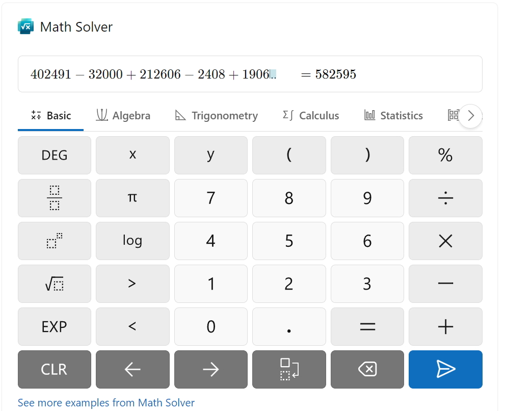Viewport: 532px width, 411px height.
Task: Click the minus operator key
Action: click(x=445, y=284)
